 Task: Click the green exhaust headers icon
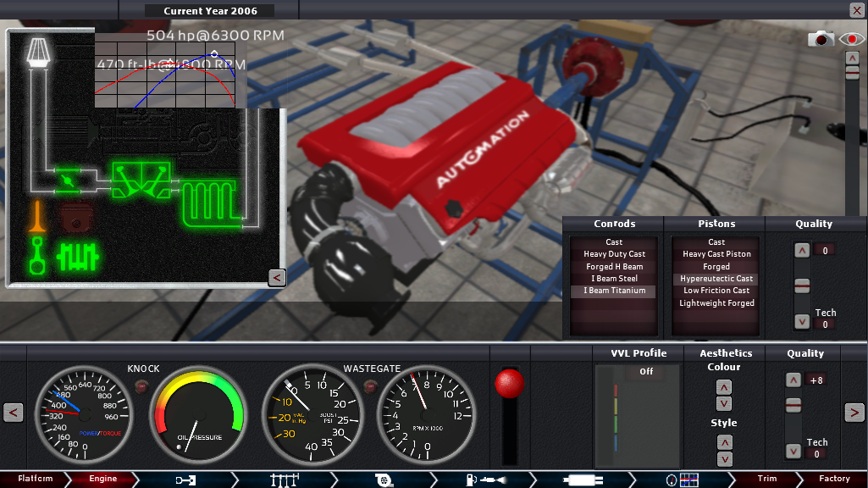coord(212,203)
